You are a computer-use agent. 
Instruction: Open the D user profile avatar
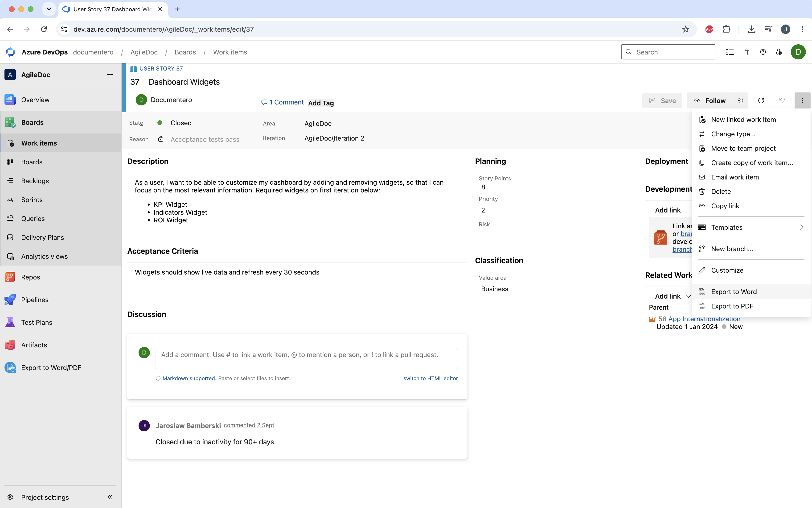coord(798,52)
